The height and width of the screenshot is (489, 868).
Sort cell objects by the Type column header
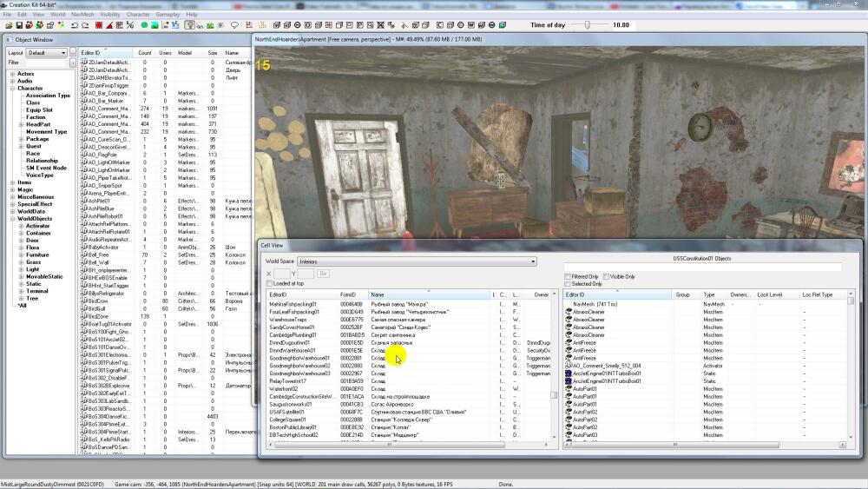point(714,294)
